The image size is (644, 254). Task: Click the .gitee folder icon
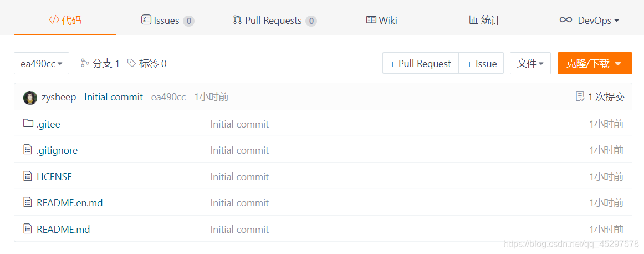(x=28, y=124)
